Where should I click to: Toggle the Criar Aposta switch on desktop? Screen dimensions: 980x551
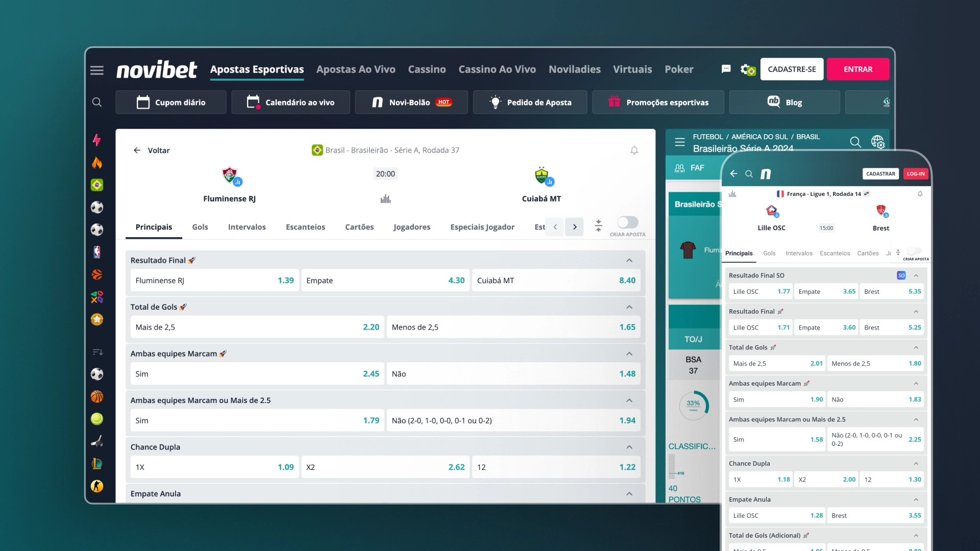[627, 222]
